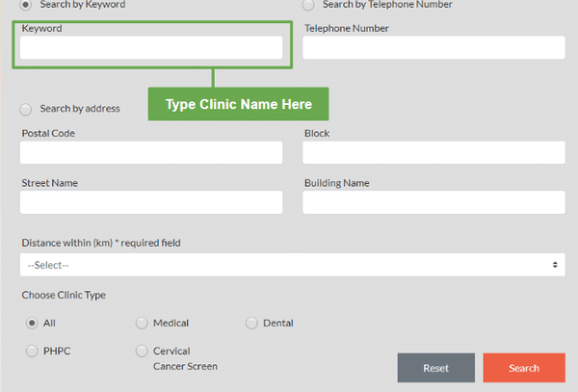The image size is (578, 392).
Task: Click the Reset button
Action: (x=436, y=368)
